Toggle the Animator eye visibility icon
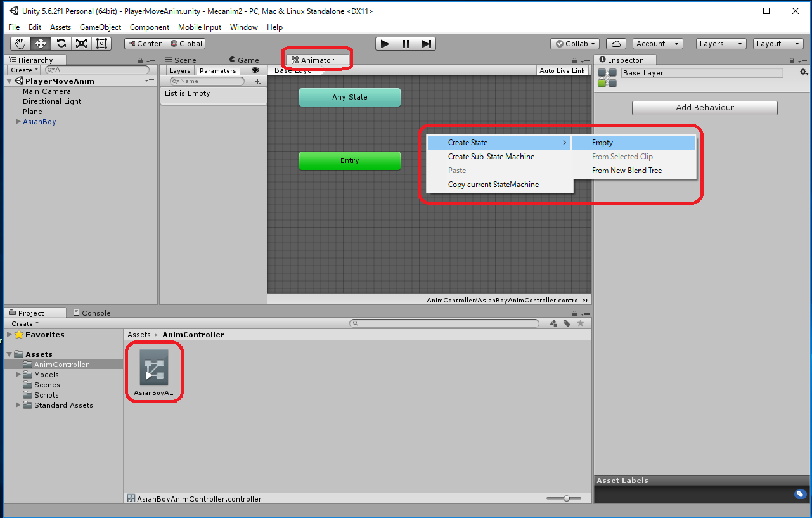The width and height of the screenshot is (812, 518). pos(255,70)
